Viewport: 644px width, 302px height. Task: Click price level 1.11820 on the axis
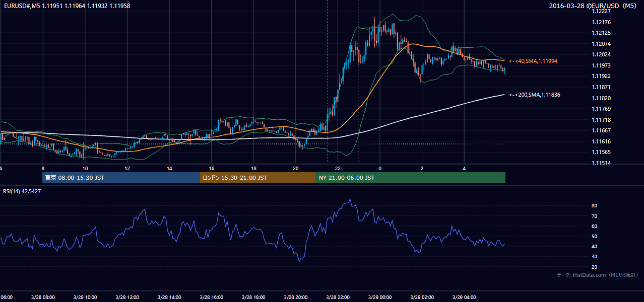(602, 98)
